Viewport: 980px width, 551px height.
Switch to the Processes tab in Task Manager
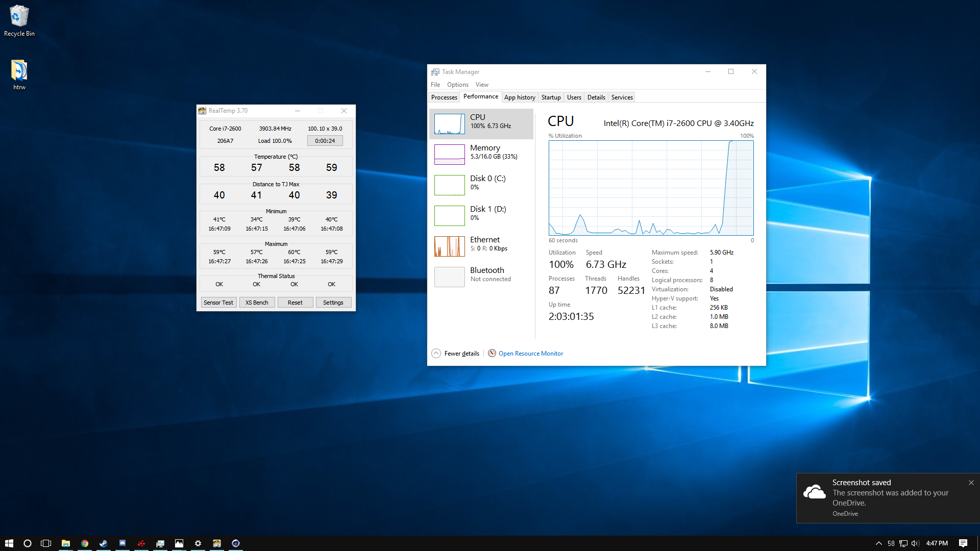pos(444,97)
